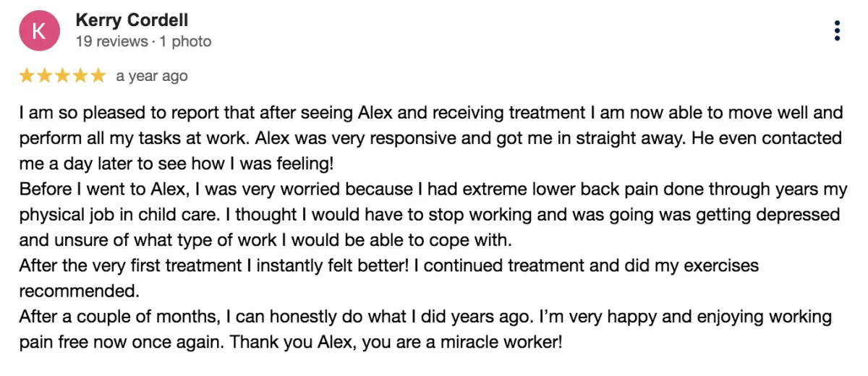Click the "19 reviews" text
868x376 pixels.
pyautogui.click(x=110, y=41)
